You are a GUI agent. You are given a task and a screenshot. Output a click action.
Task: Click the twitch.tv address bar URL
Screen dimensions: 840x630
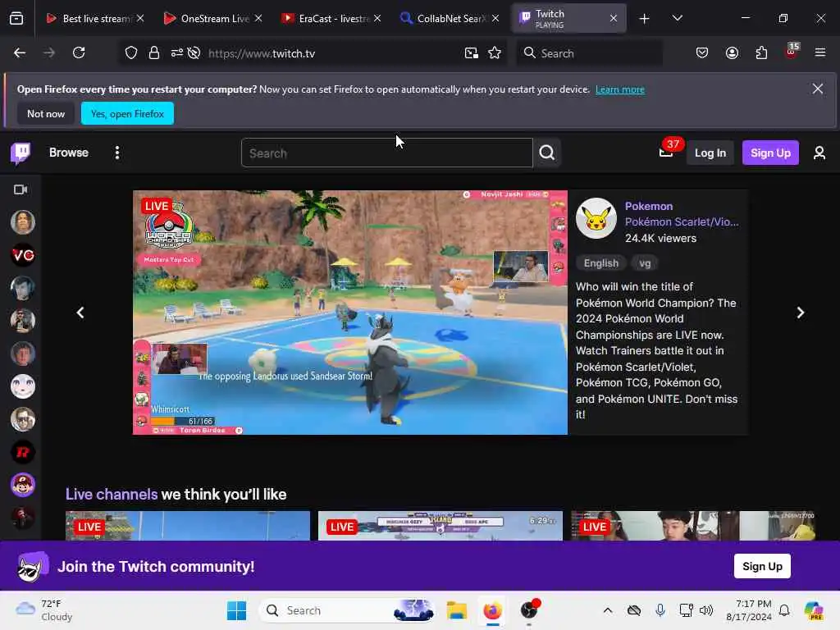[262, 53]
